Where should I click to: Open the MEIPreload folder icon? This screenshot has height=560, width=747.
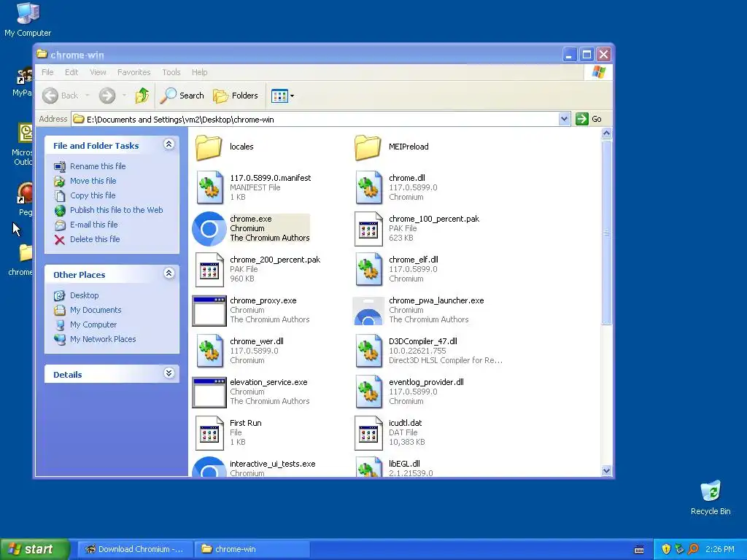tap(368, 147)
